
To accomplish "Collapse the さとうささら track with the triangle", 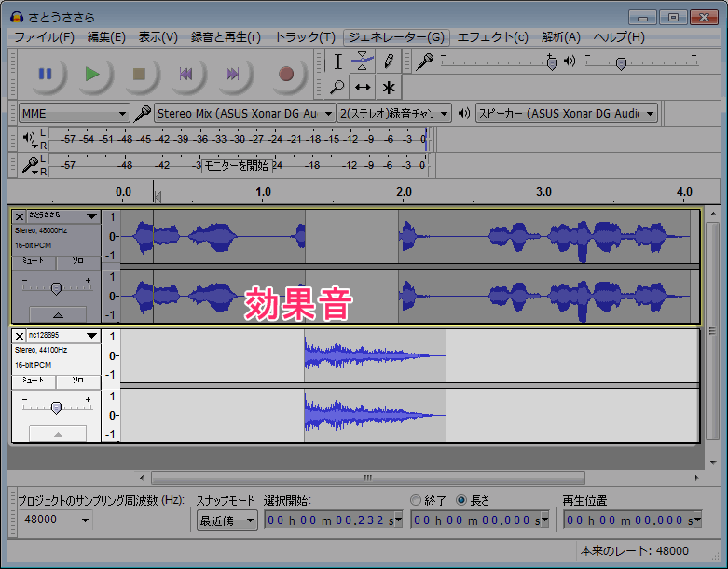I will click(58, 315).
